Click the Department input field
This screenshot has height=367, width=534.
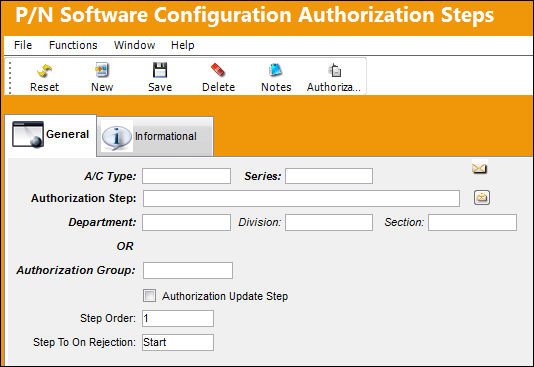[x=186, y=222]
